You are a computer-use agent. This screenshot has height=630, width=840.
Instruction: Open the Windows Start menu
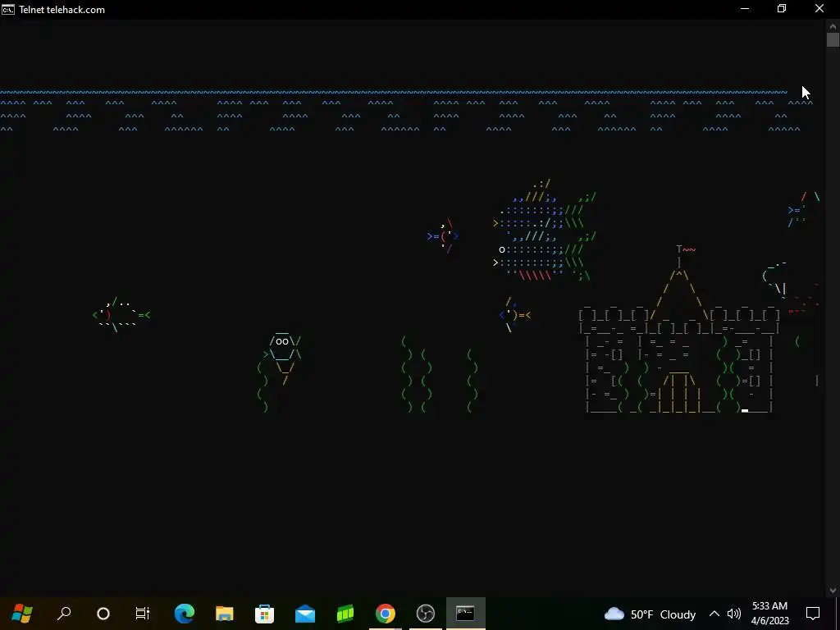tap(21, 614)
